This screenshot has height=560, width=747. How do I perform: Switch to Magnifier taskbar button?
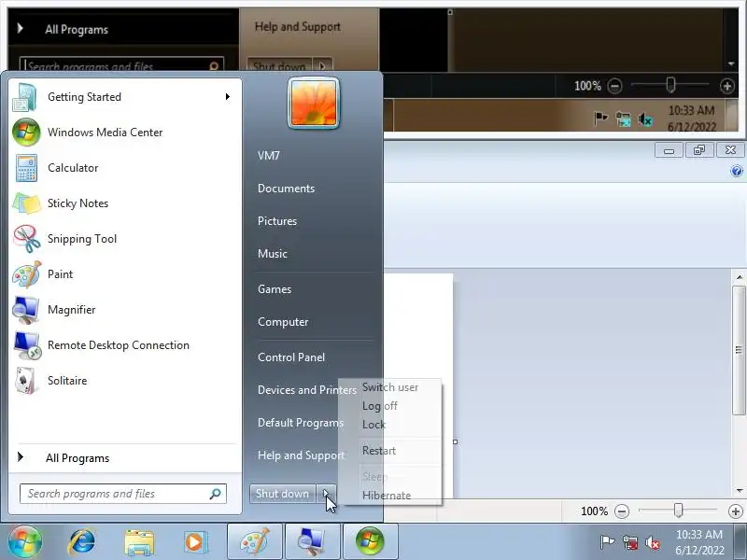click(312, 541)
